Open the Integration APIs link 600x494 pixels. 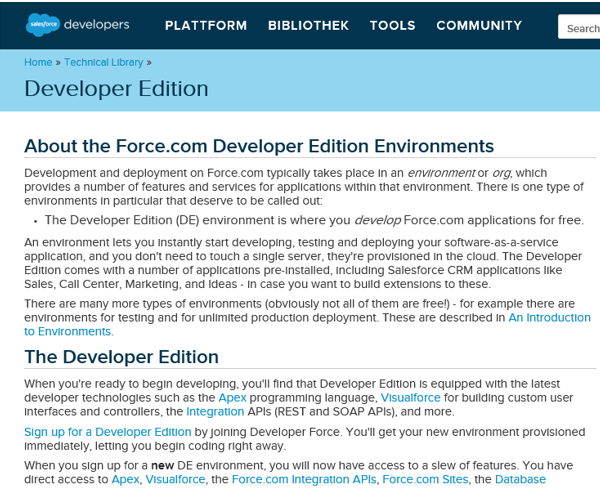[x=214, y=411]
